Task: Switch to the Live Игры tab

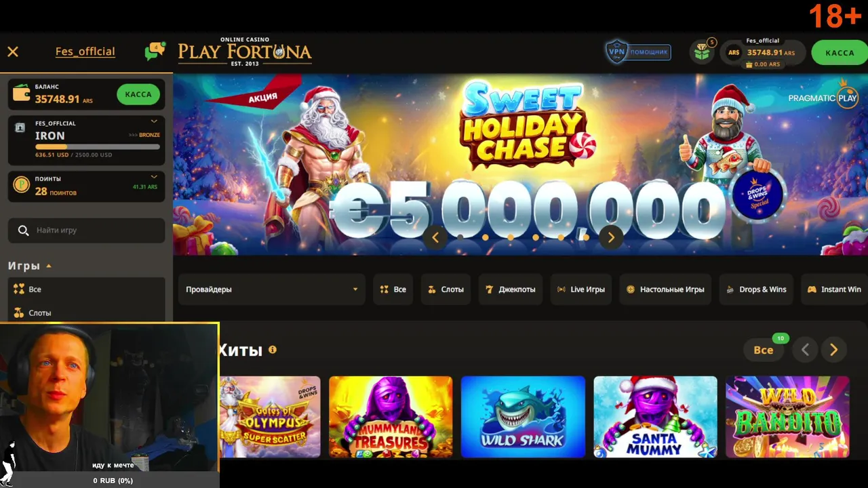Action: coord(581,289)
